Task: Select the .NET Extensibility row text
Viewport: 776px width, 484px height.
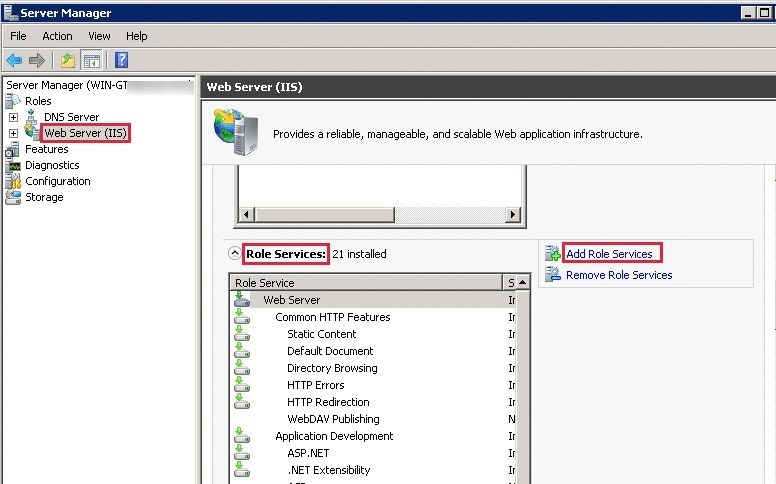Action: tap(329, 470)
